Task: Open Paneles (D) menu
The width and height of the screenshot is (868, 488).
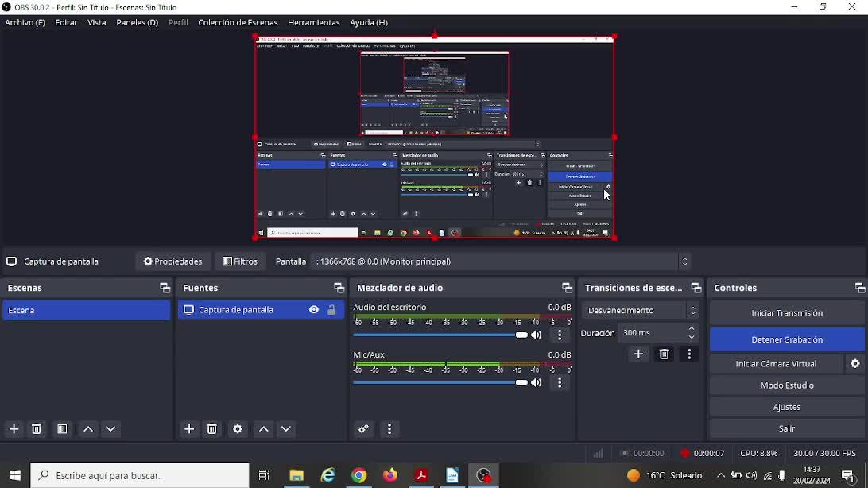Action: tap(138, 23)
